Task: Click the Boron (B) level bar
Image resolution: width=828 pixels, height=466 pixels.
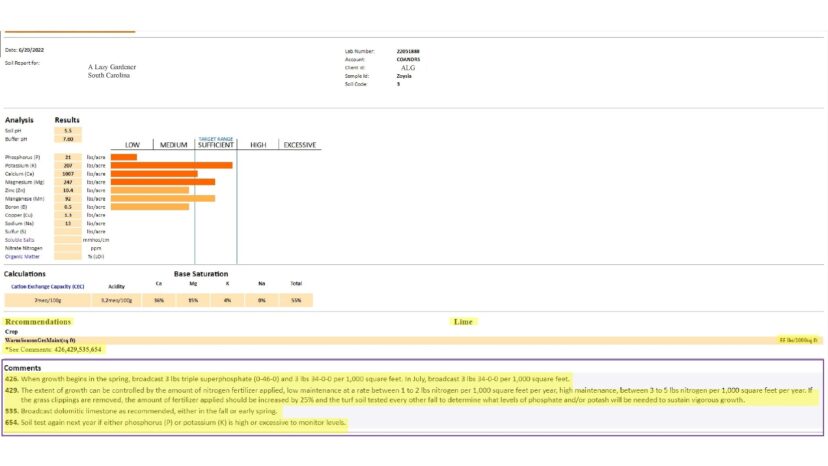Action: (150, 207)
